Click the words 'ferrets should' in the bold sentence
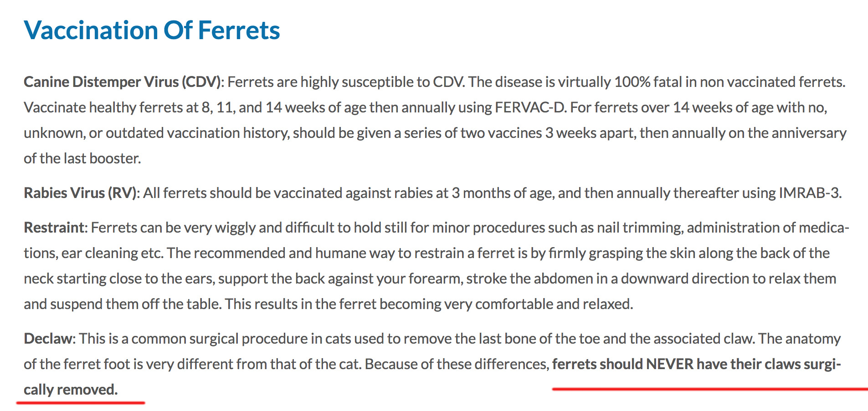Image resolution: width=868 pixels, height=411 pixels. [x=597, y=364]
